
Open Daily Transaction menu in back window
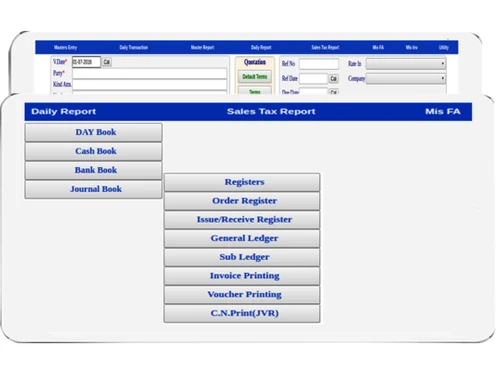pos(133,47)
